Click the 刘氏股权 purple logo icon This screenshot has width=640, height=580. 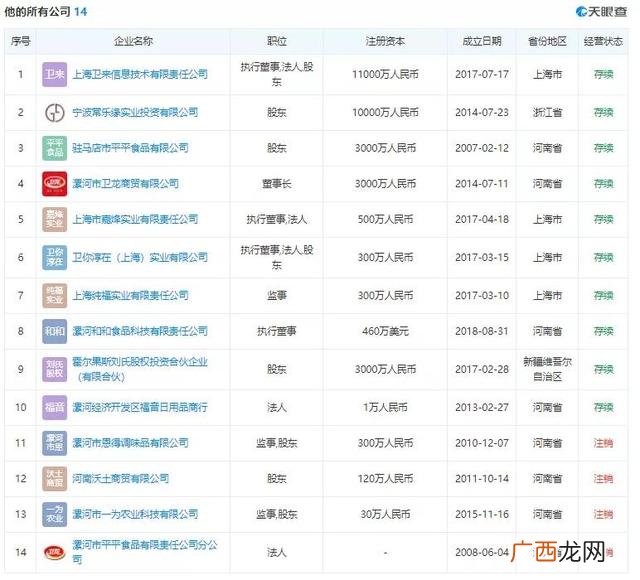(55, 369)
